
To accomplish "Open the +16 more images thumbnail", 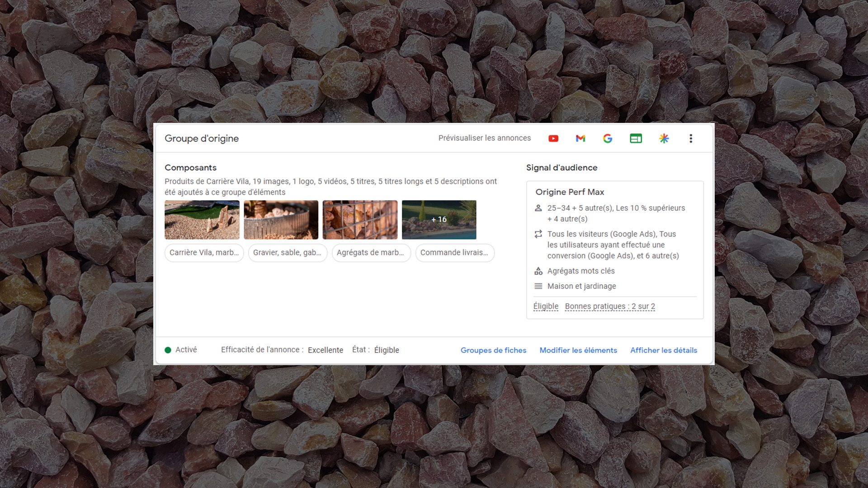I will pos(439,220).
